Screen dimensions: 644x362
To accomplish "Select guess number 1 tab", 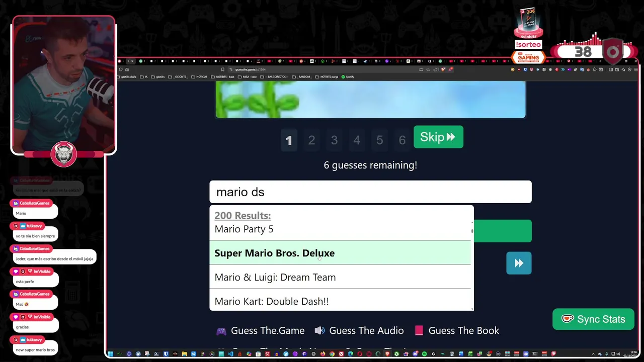I will pyautogui.click(x=289, y=140).
